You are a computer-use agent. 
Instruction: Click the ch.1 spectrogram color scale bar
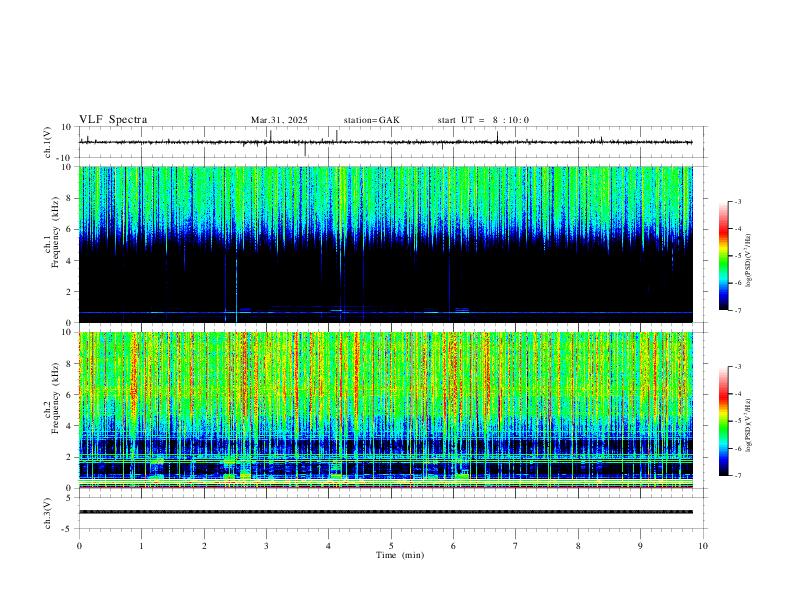(x=723, y=256)
